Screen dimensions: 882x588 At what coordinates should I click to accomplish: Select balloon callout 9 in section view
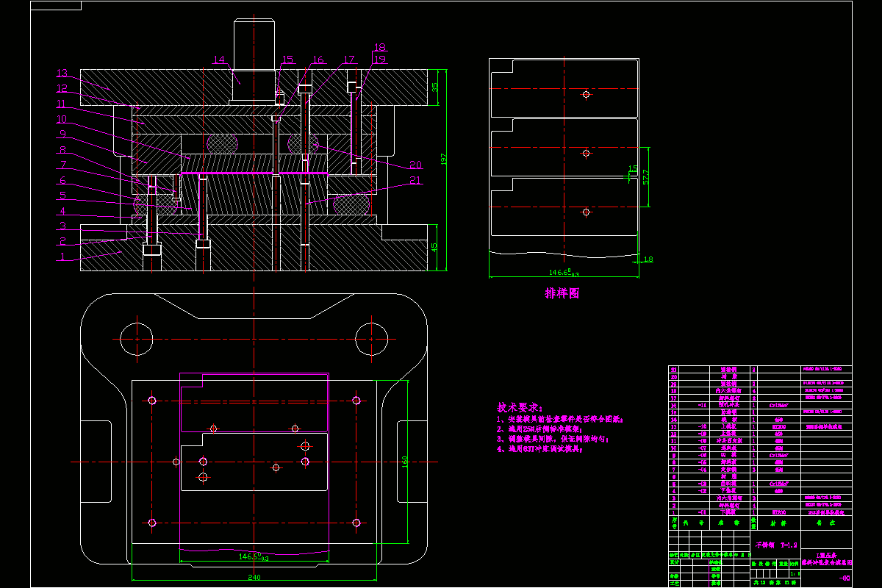63,134
